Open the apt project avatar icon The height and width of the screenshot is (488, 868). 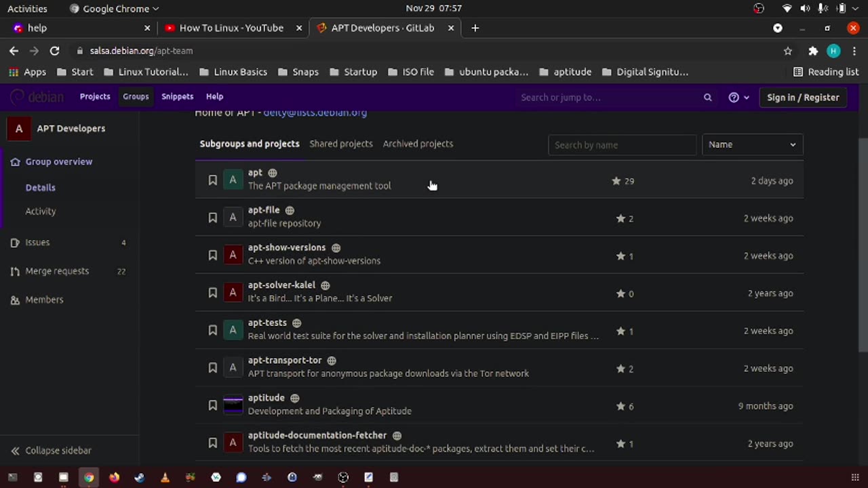(233, 180)
